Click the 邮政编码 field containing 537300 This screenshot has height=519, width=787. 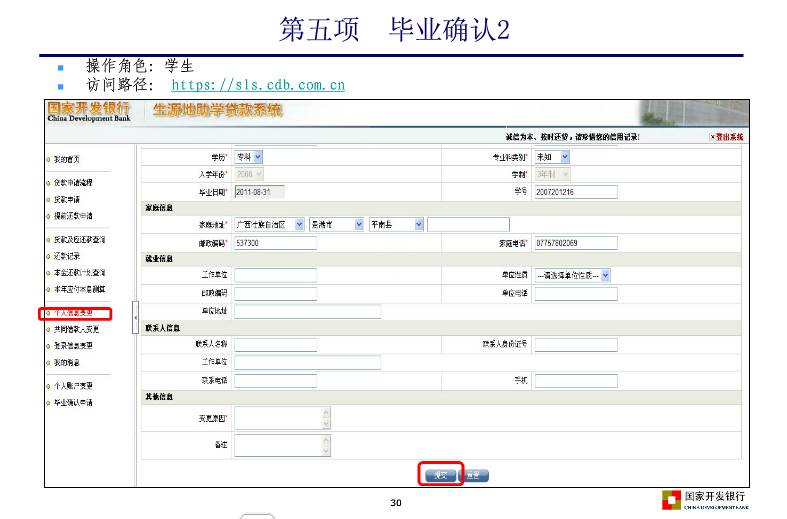[274, 243]
